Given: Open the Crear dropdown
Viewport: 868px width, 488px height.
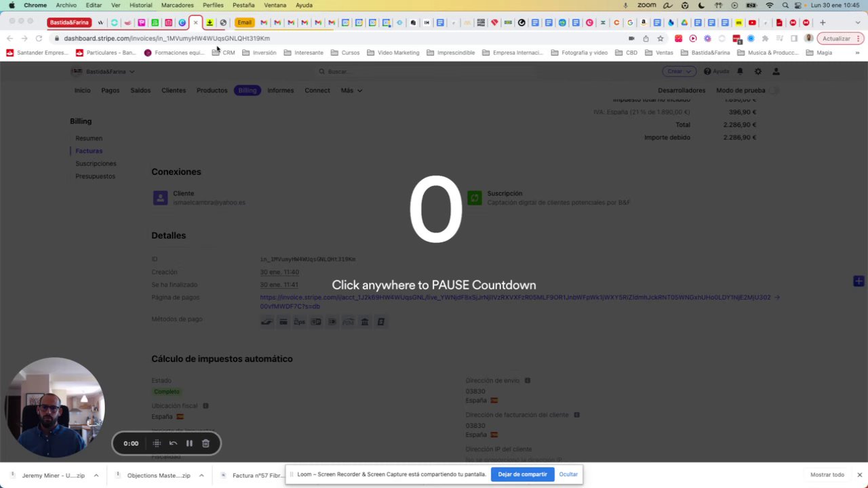Looking at the screenshot, I should click(679, 71).
